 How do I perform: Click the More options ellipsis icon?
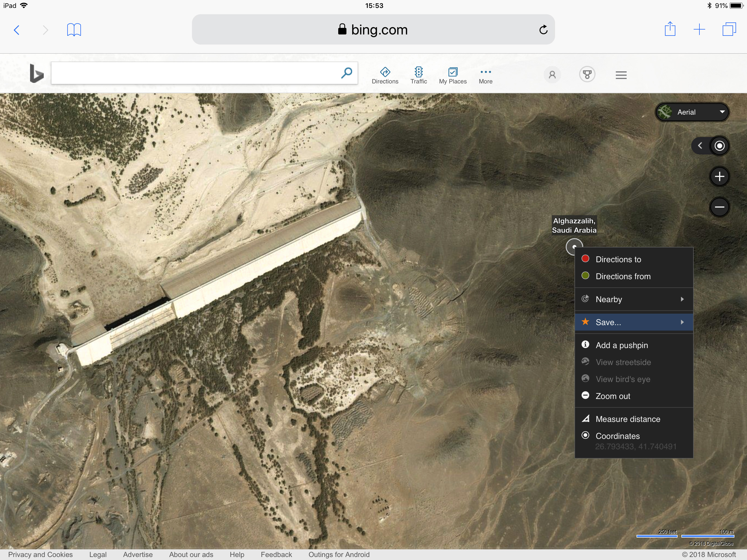(485, 72)
